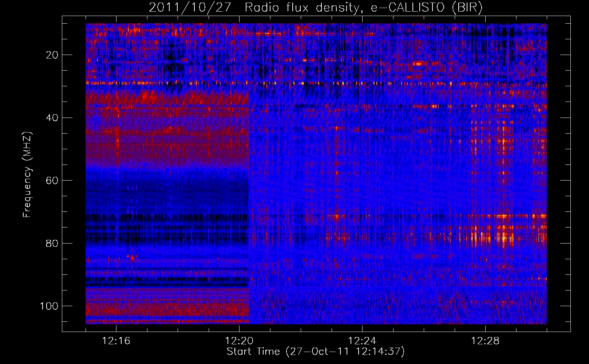Screen dimensions: 589x364
Task: Click the plot title "2011/10/27 Radio flux density, e-CALLISTO (BIR)"
Action: 316,8
